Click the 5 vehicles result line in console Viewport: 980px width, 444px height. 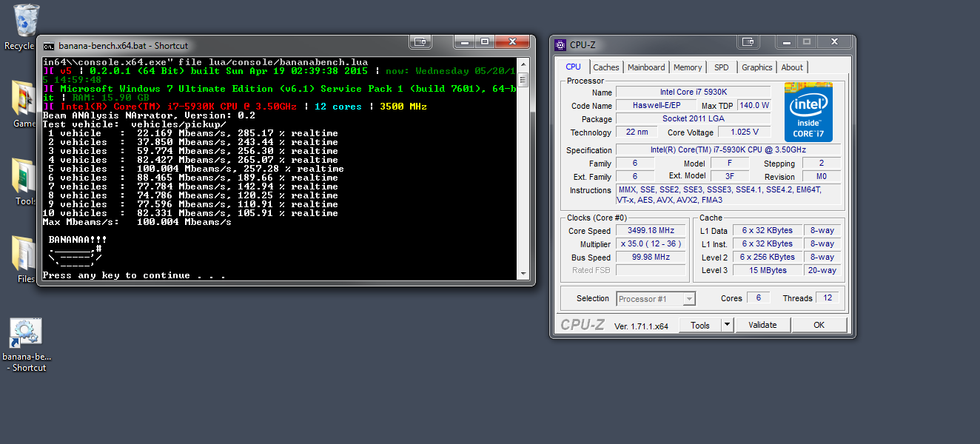[193, 169]
